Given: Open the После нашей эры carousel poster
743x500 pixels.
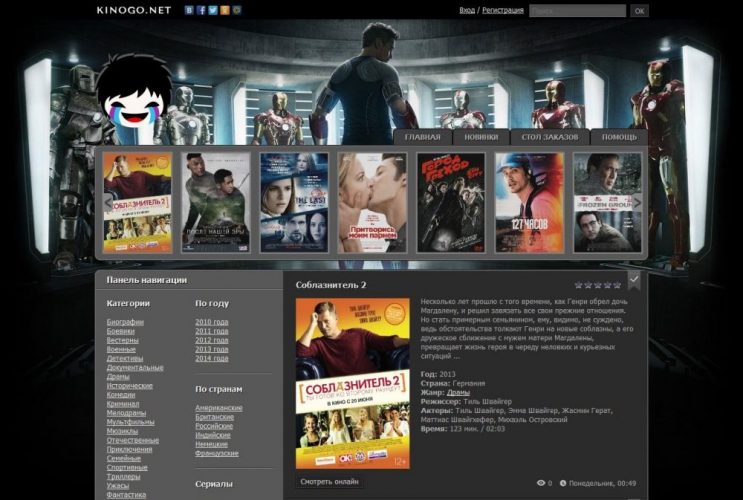Looking at the screenshot, I should click(216, 202).
